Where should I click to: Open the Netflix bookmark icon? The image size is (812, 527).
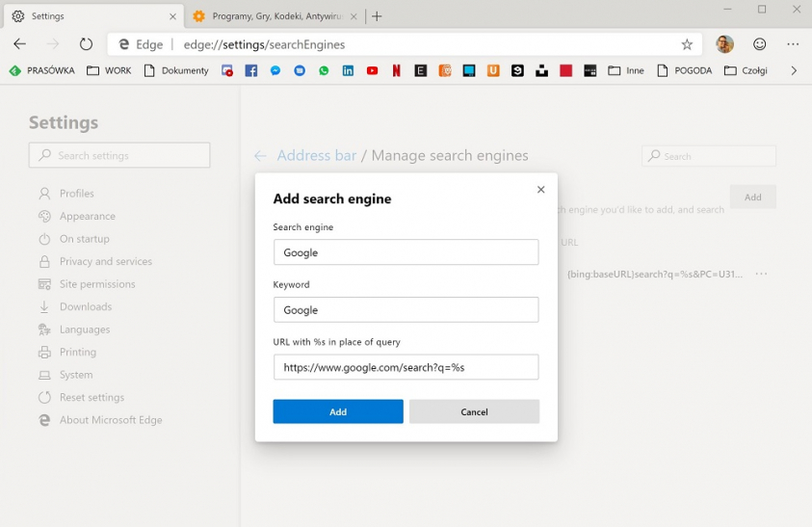tap(396, 71)
